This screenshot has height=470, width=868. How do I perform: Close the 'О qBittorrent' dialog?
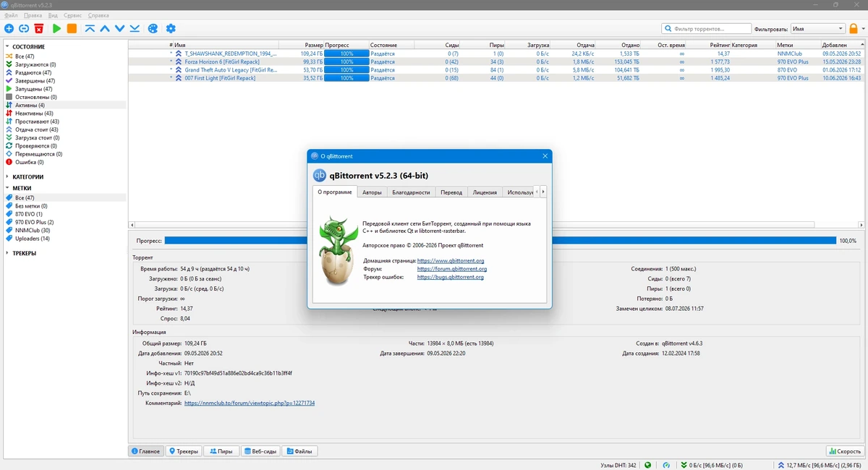545,155
